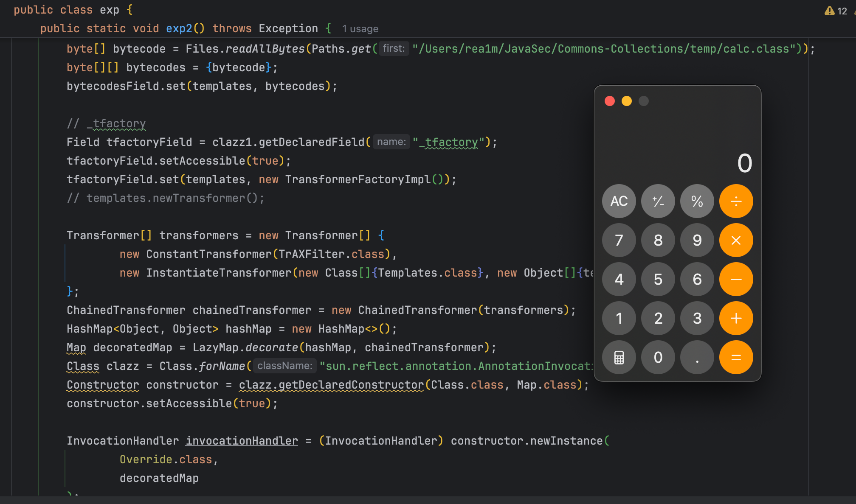Click digit 7 on the Calculator keypad

pyautogui.click(x=619, y=240)
